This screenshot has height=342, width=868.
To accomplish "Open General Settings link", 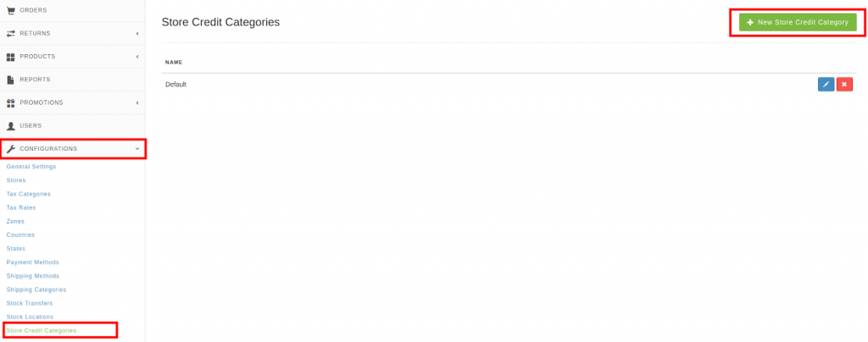I will (31, 166).
